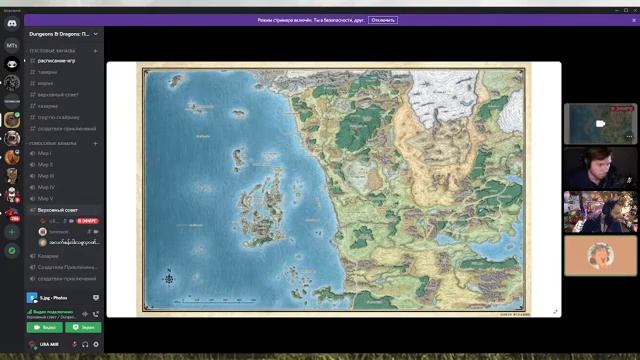Toggle screen share with Экран button
The width and height of the screenshot is (640, 360).
pos(83,327)
